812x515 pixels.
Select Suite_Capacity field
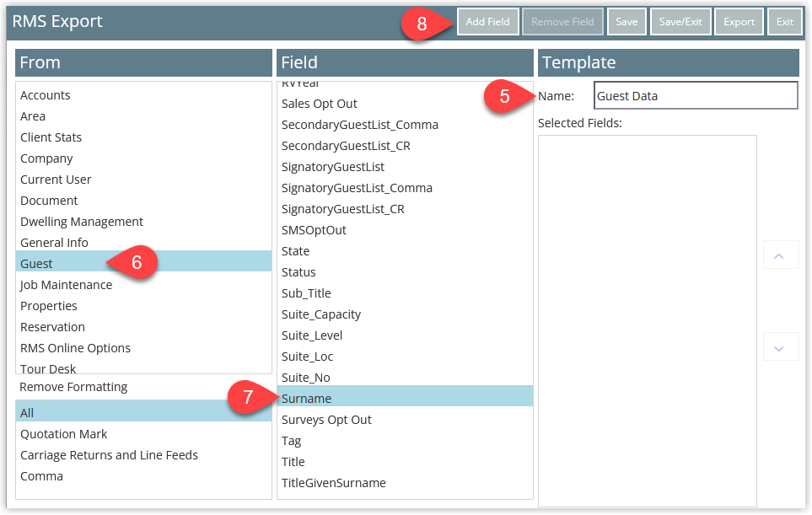pyautogui.click(x=405, y=314)
